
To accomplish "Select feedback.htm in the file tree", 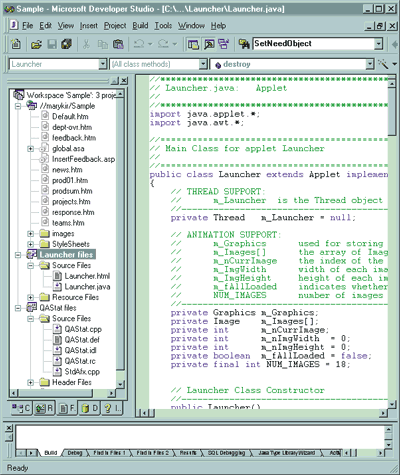I will point(74,138).
